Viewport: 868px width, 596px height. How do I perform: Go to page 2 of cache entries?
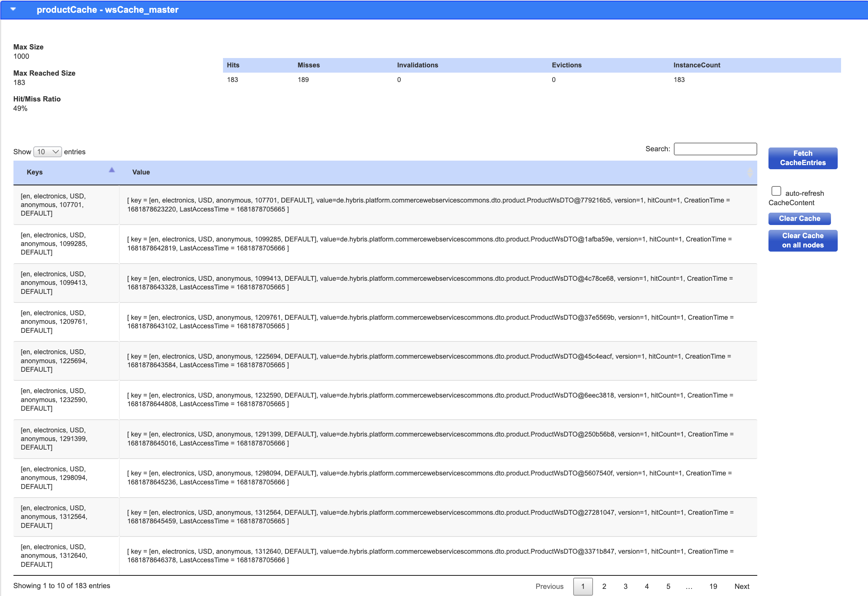point(604,586)
